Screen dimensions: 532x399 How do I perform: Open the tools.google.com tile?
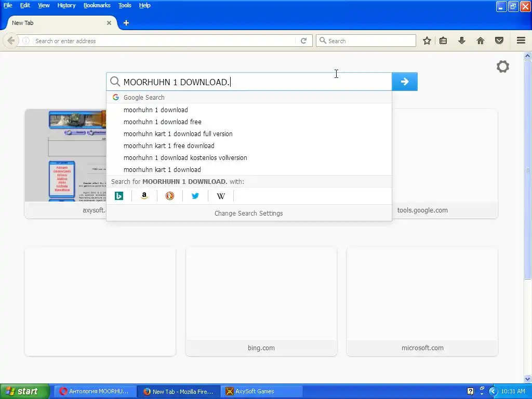[x=445, y=164]
